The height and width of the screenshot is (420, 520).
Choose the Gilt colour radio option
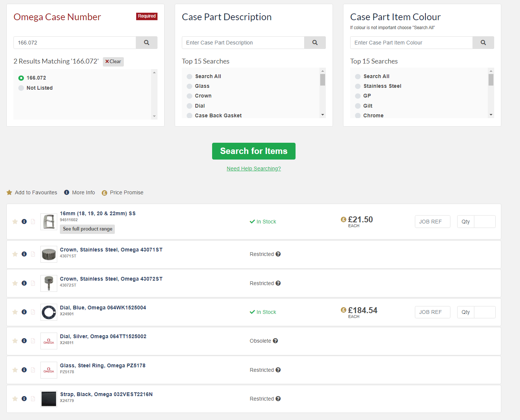tap(358, 106)
